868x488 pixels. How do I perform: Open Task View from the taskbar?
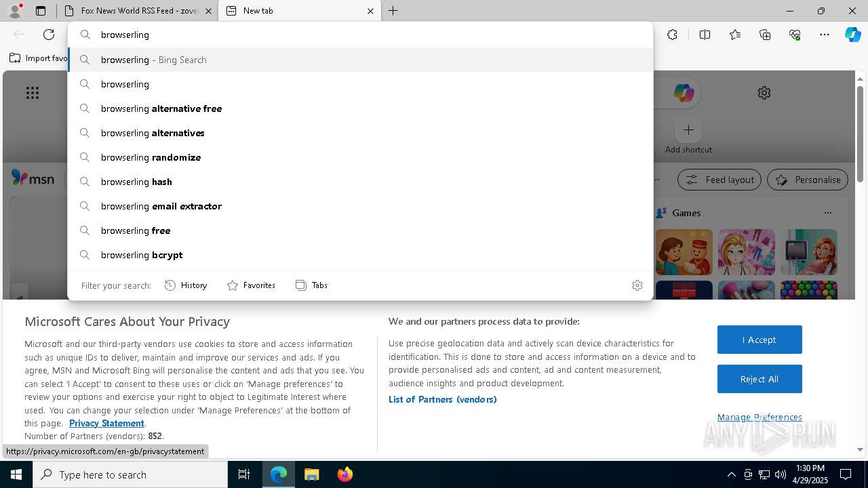pyautogui.click(x=244, y=474)
